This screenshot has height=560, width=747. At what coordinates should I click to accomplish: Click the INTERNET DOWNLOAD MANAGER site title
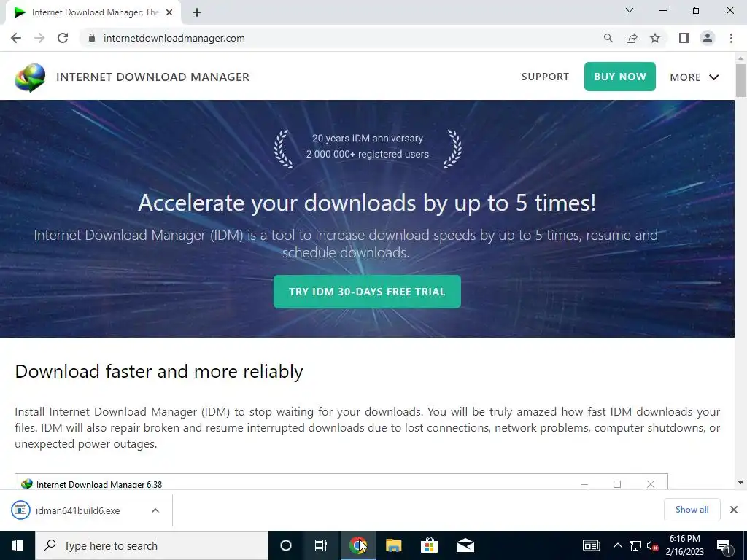(152, 77)
